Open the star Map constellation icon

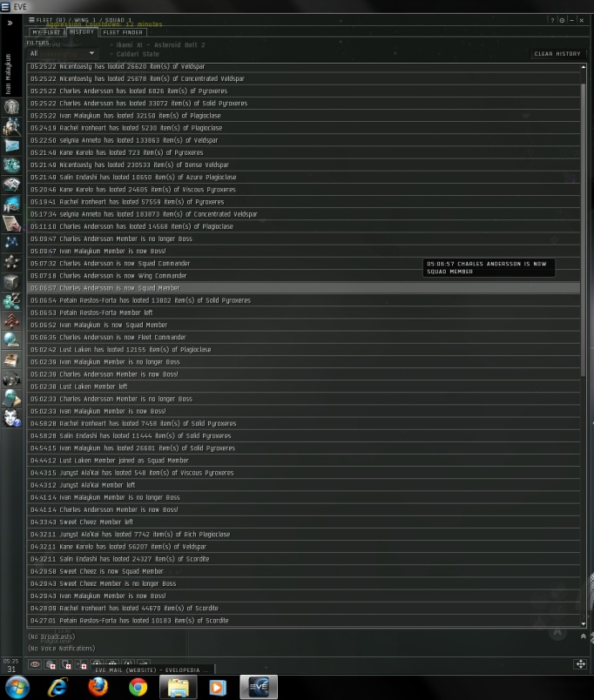(11, 242)
